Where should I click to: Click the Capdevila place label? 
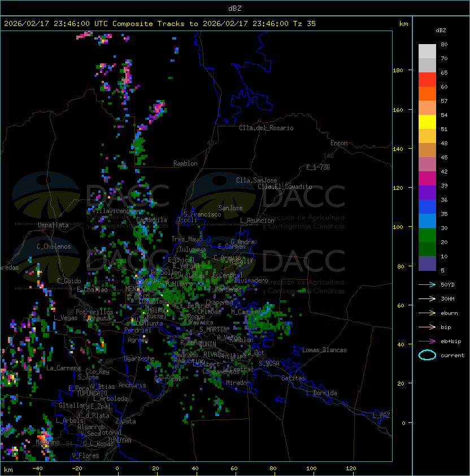[151, 220]
